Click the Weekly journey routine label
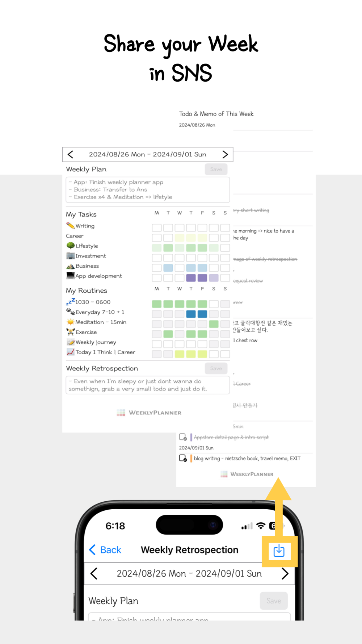The image size is (362, 644). 96,342
